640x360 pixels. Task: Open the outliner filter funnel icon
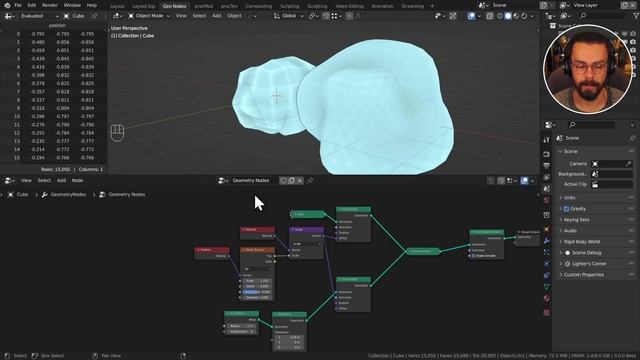(x=635, y=16)
